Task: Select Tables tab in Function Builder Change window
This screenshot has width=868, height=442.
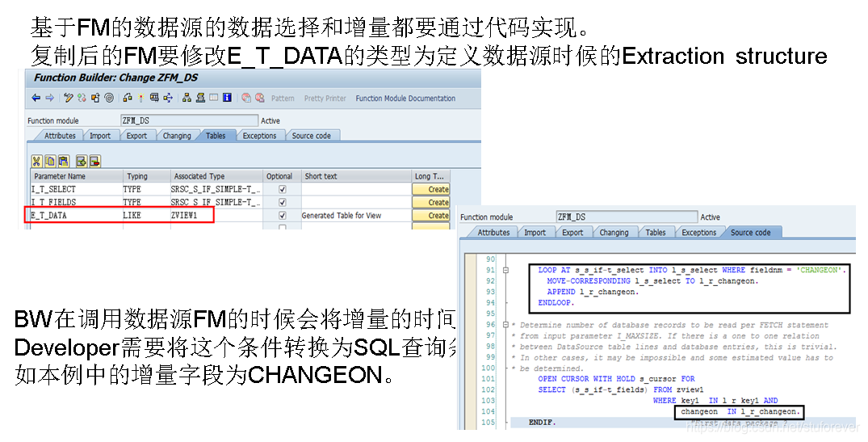Action: pyautogui.click(x=216, y=136)
